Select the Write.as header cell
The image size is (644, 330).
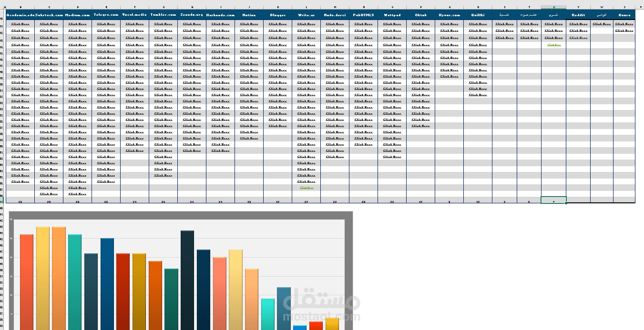coord(307,15)
